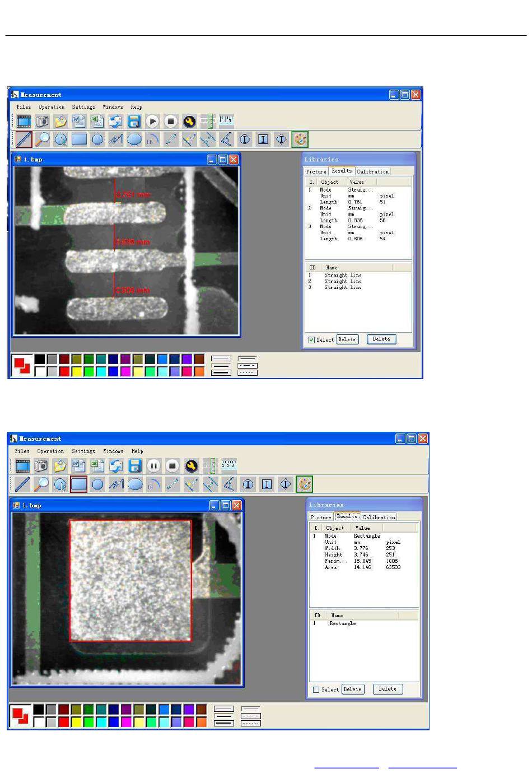Select the angle measurement tool in lower window
This screenshot has width=532, height=783.
228,484
